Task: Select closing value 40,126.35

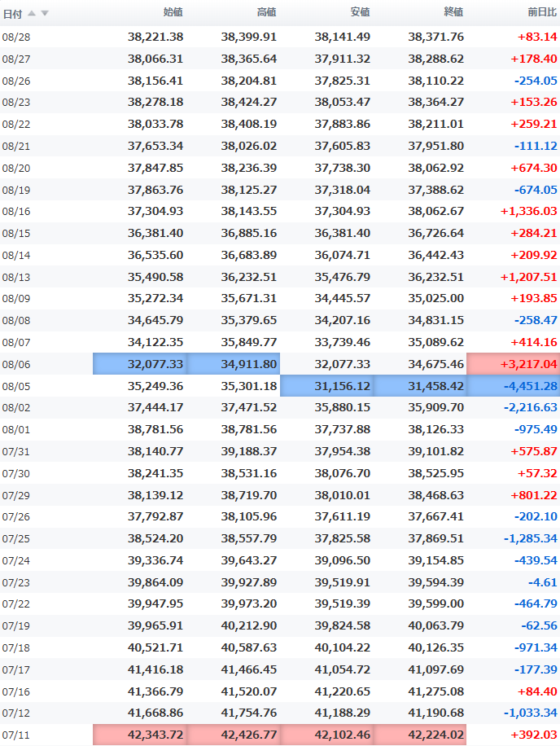Action: point(436,647)
